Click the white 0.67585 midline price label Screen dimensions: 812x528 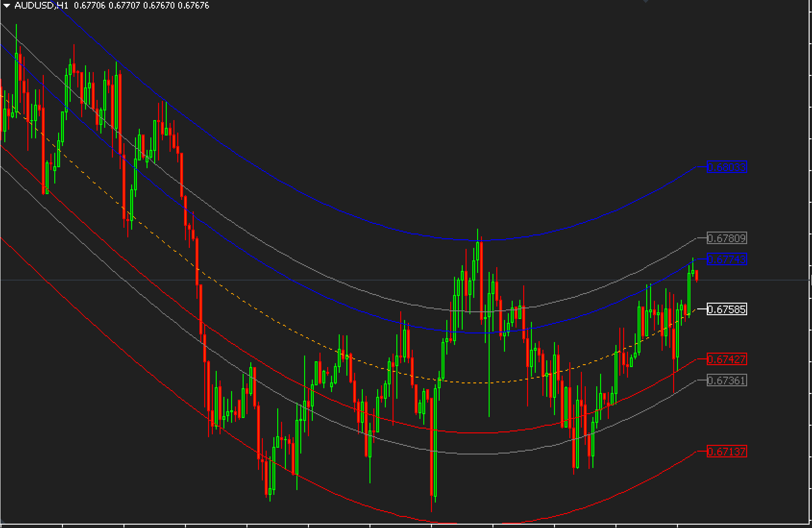tap(727, 309)
